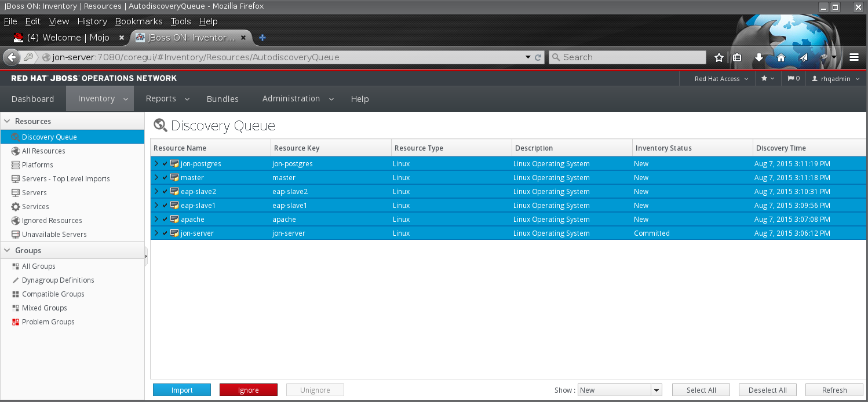Image resolution: width=868 pixels, height=402 pixels.
Task: Click in the Firefox Search field
Action: coord(627,57)
